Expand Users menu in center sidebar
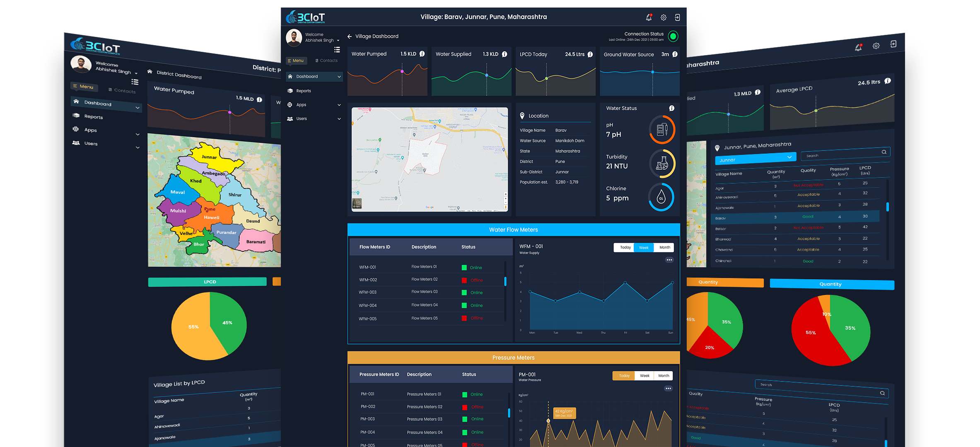 [x=339, y=119]
